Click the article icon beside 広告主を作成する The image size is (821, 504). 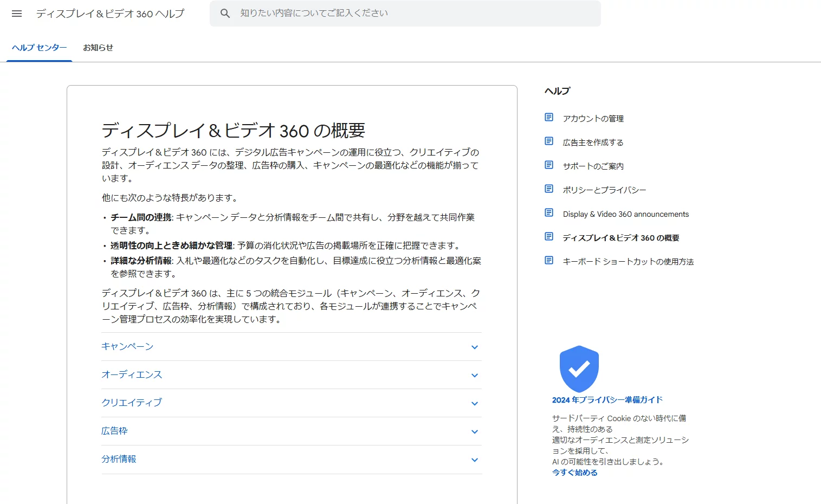coord(549,141)
